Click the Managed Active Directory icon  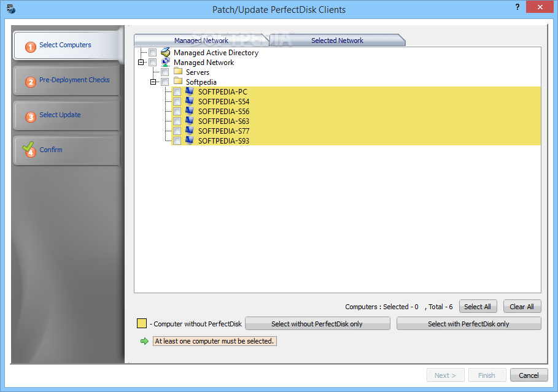166,52
